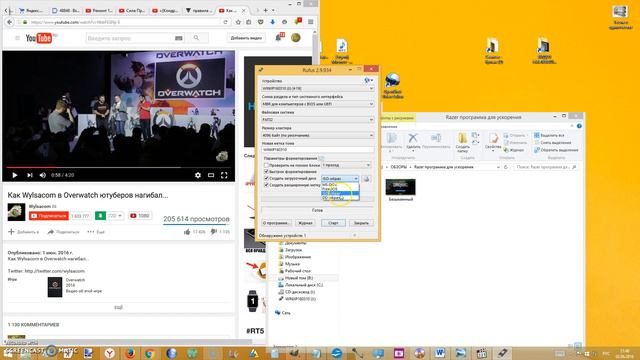Click Select all in Explorer ribbon

click(x=549, y=135)
